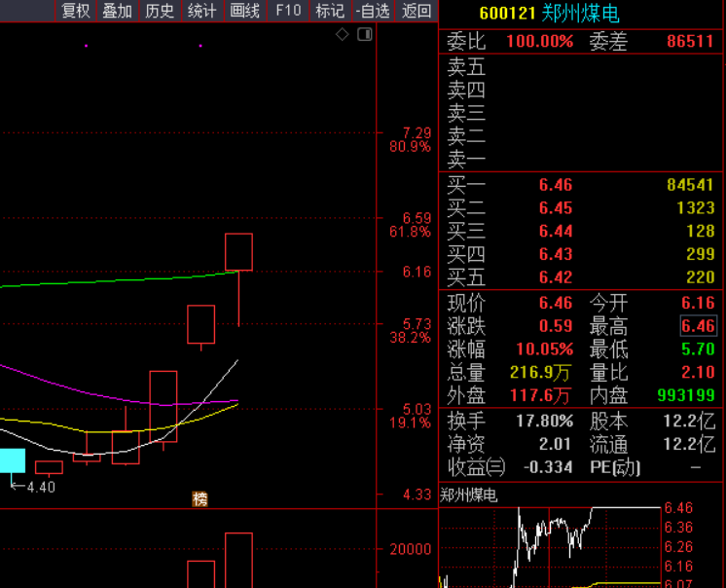Screen dimensions: 726x588
Task: Click 买一 volume 84541
Action: coord(690,185)
